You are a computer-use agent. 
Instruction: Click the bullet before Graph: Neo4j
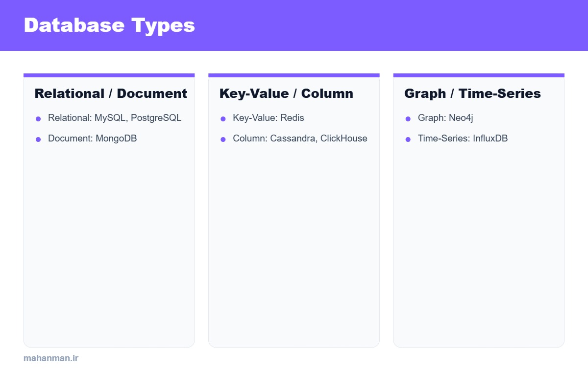(x=408, y=119)
